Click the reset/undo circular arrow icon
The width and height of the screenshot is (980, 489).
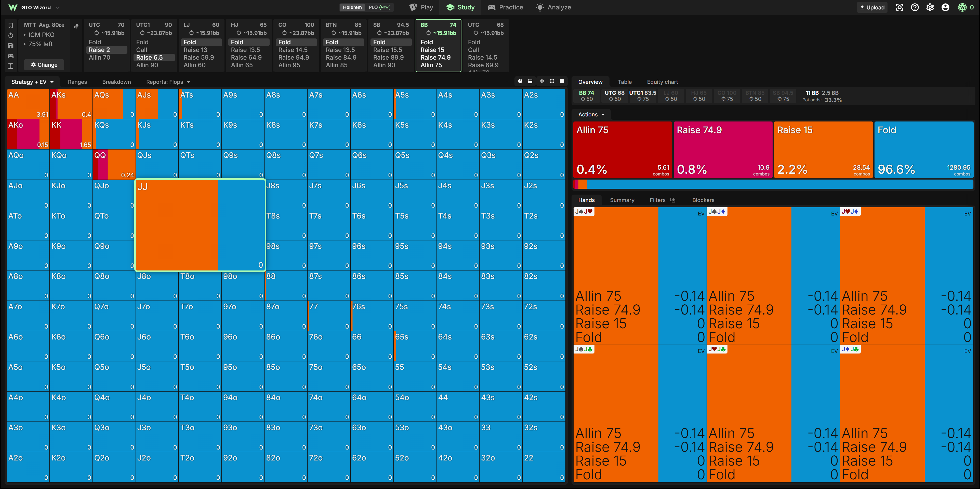click(11, 35)
